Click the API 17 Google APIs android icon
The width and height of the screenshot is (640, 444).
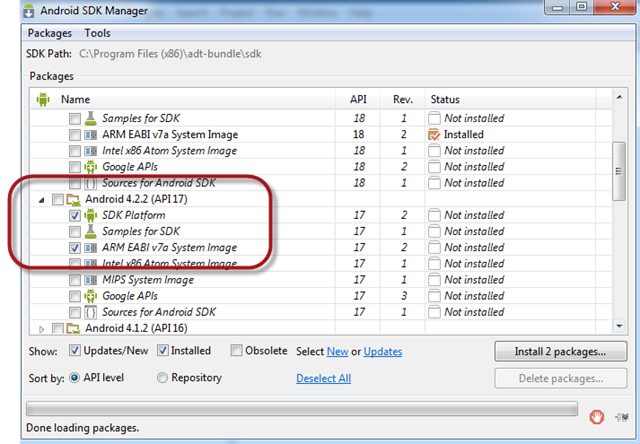(x=91, y=296)
